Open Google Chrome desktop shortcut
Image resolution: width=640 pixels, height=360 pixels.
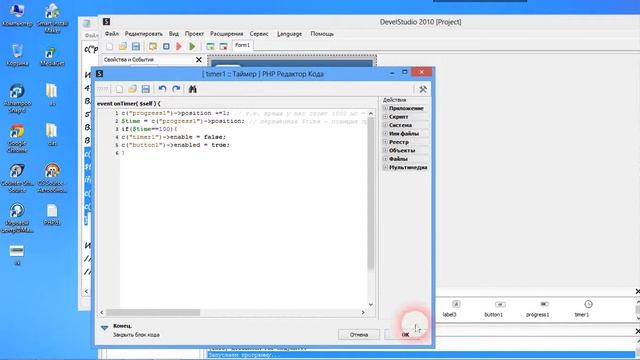click(x=17, y=138)
